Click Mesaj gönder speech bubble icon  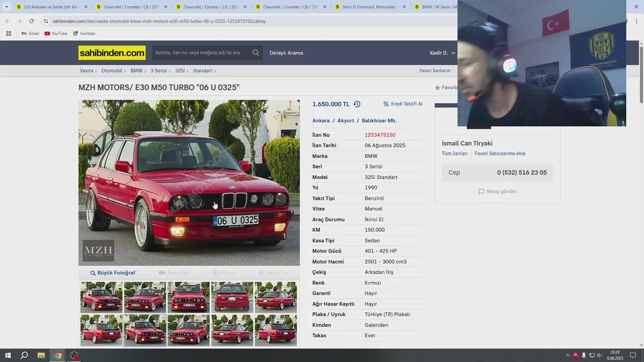click(481, 192)
